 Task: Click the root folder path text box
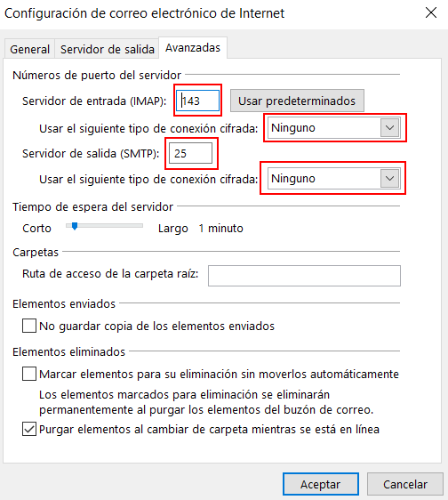coord(304,276)
